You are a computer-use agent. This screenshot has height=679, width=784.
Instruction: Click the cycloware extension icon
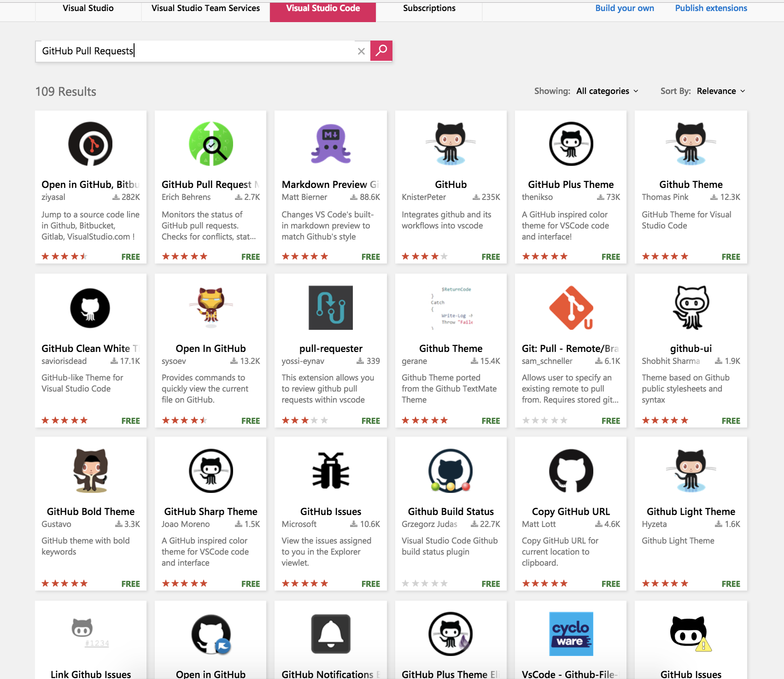pyautogui.click(x=570, y=634)
